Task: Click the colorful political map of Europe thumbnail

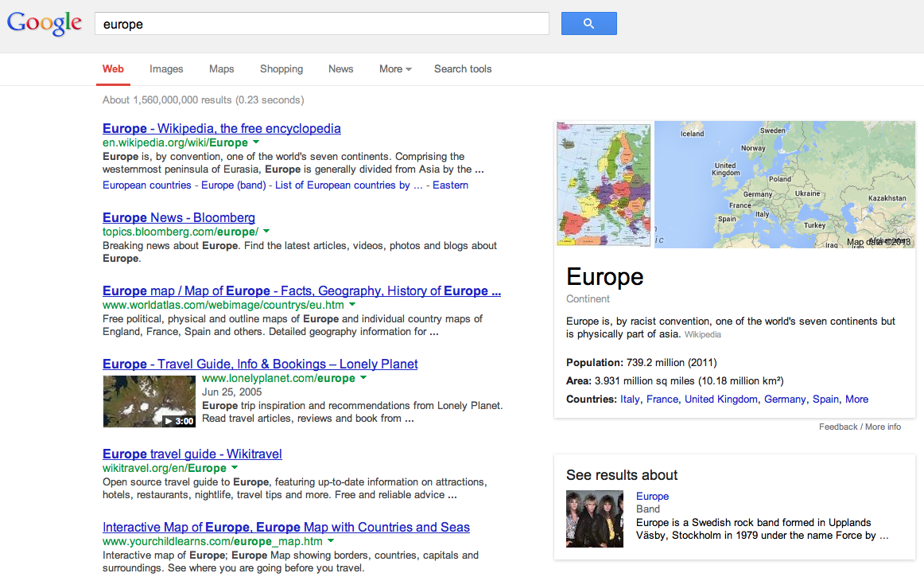Action: (604, 184)
